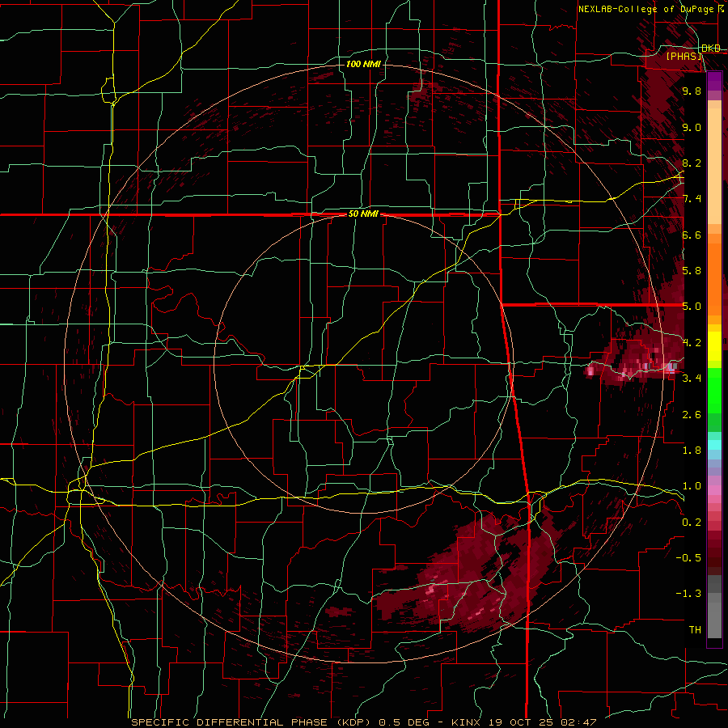
Task: Click the cyan segment of the color bar
Action: point(714,444)
